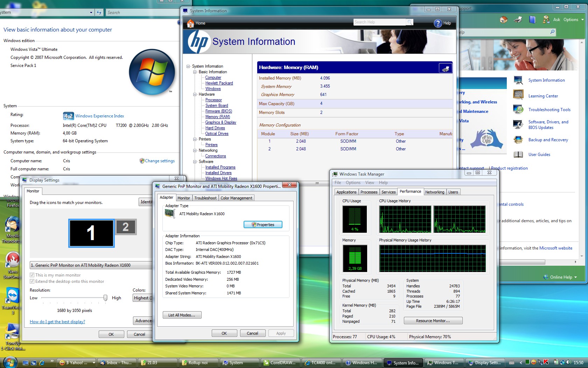Click the Resource Monitor button
Screen dimensions: 588x368
pos(433,321)
